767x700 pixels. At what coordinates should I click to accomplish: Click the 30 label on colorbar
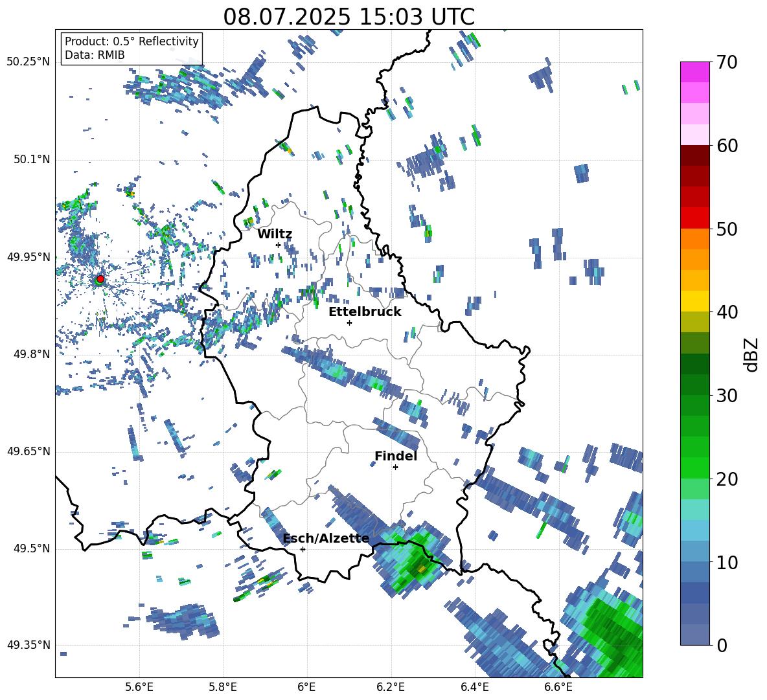(727, 396)
